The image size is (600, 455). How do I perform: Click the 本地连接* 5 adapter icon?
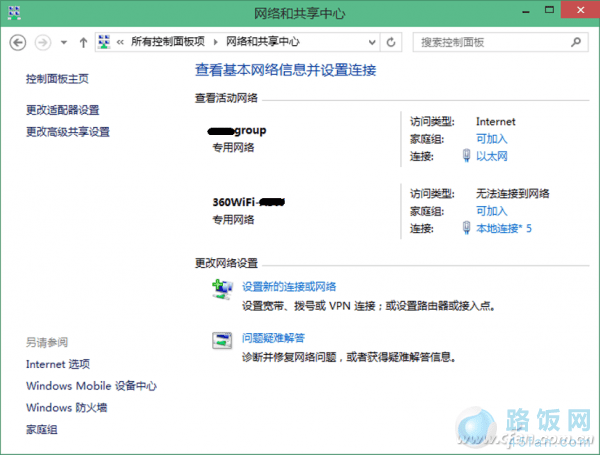coord(466,228)
